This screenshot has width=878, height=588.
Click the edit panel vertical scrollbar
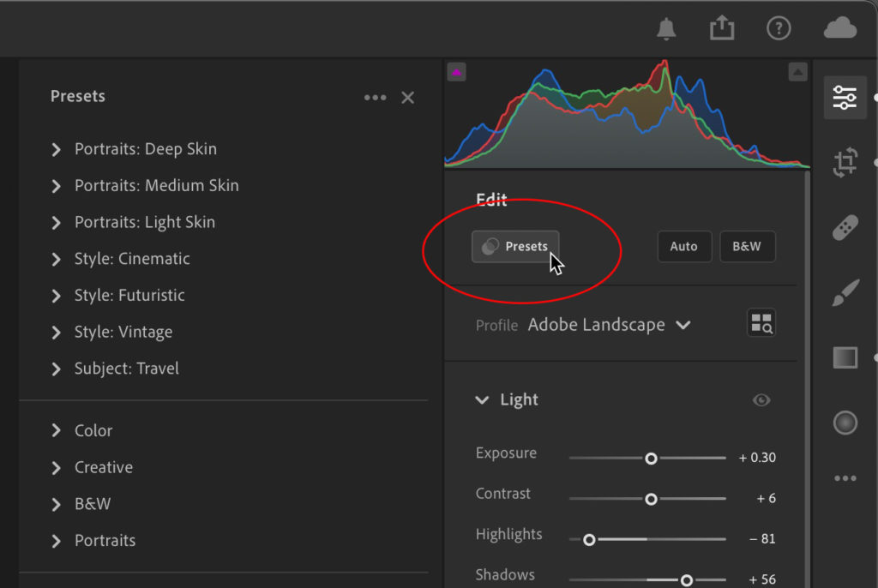[x=807, y=380]
